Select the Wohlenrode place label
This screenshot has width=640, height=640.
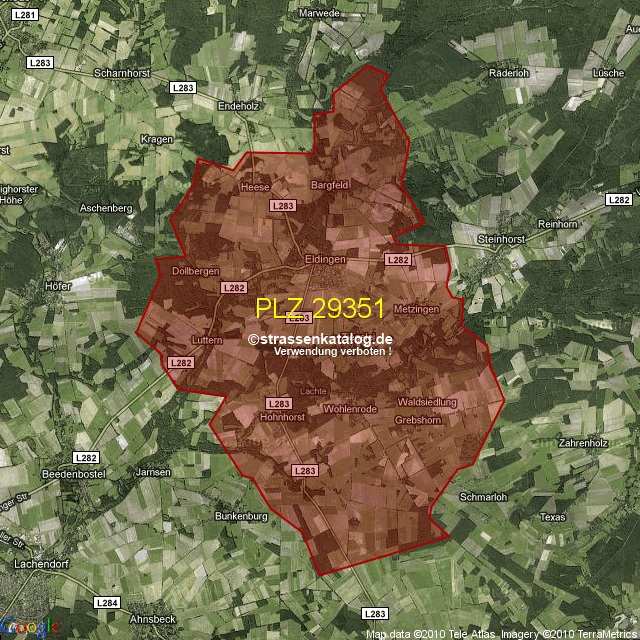350,409
